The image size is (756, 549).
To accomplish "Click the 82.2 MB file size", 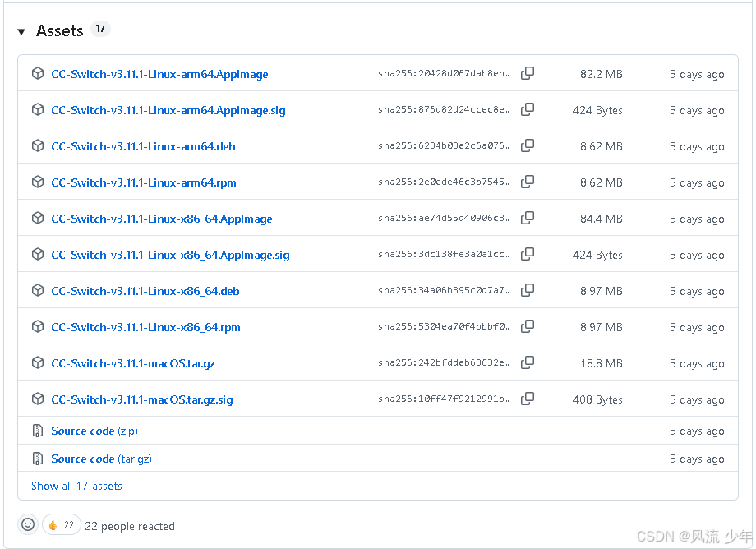I will point(602,74).
